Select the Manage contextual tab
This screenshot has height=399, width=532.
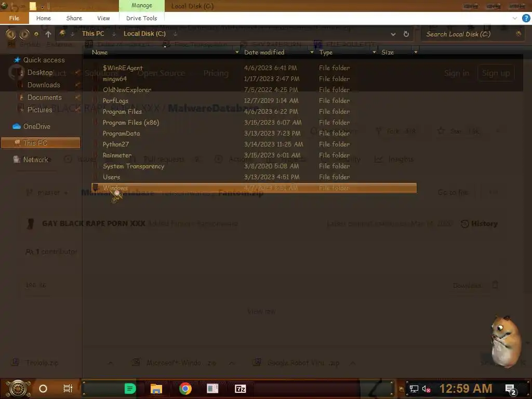142,5
